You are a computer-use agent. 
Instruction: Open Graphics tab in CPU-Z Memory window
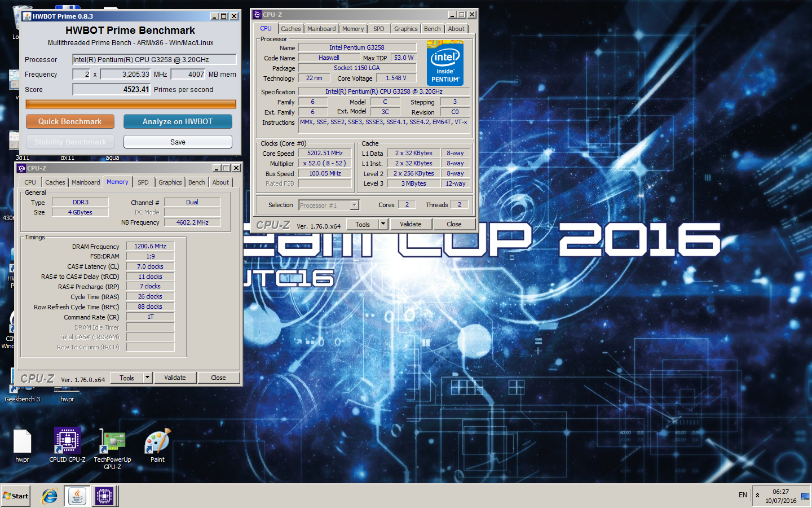(170, 182)
